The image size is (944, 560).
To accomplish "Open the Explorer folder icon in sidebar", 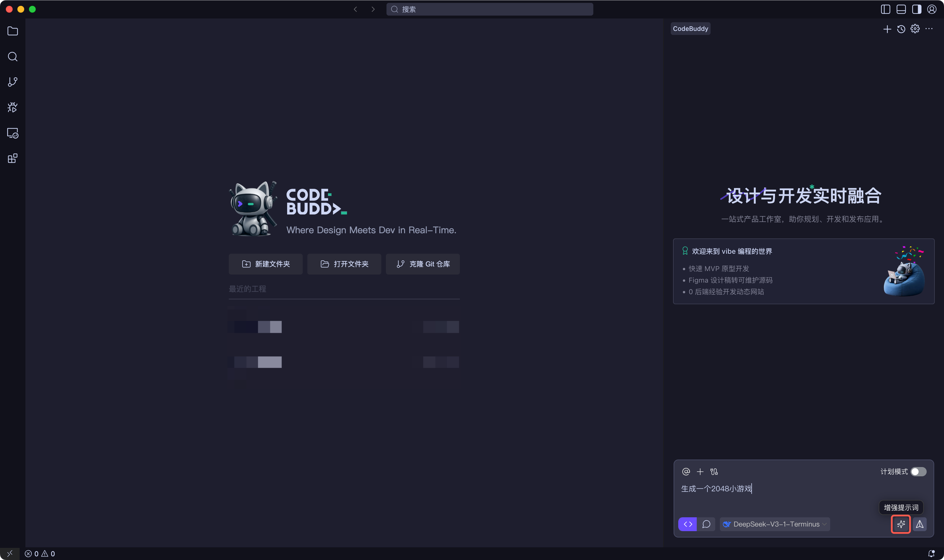I will (x=12, y=31).
